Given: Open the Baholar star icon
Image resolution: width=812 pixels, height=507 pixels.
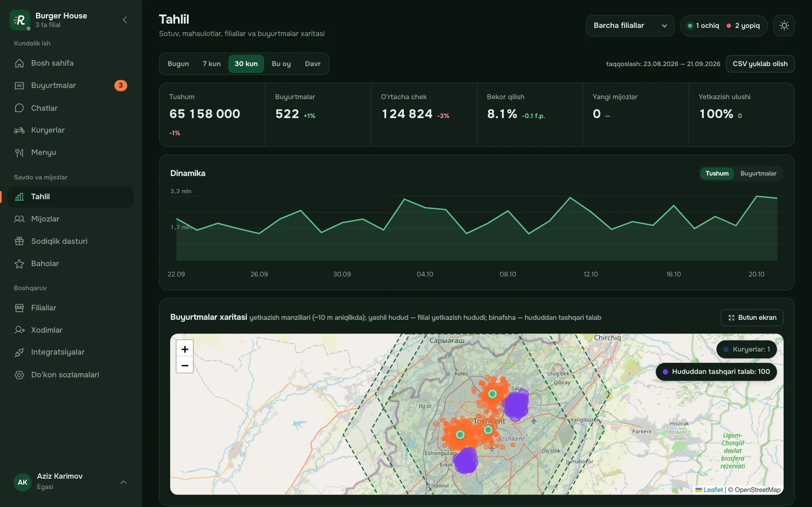Looking at the screenshot, I should (x=19, y=264).
